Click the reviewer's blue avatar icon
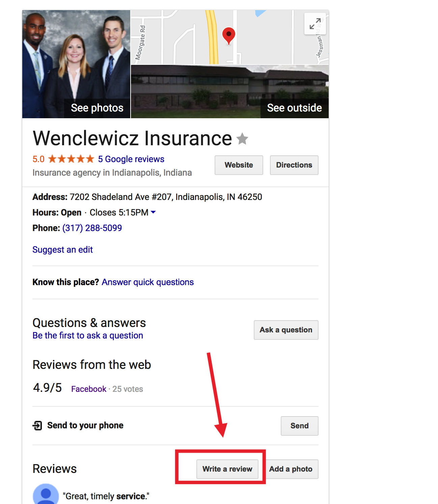The image size is (438, 504). 46,494
